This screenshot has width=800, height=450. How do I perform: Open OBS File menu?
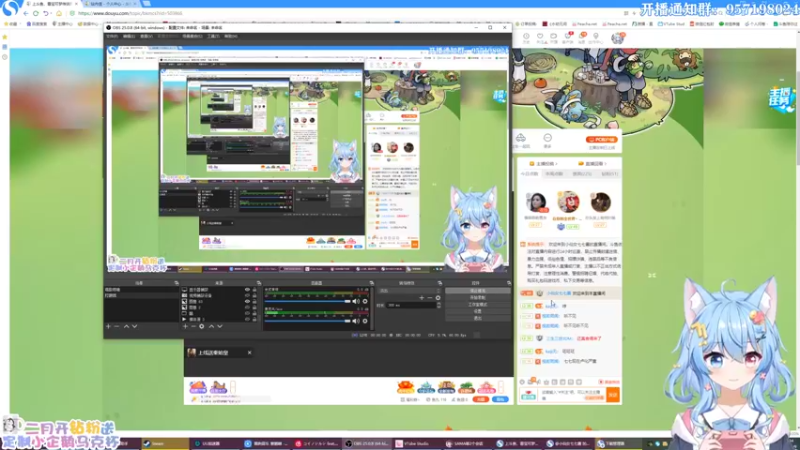point(112,36)
